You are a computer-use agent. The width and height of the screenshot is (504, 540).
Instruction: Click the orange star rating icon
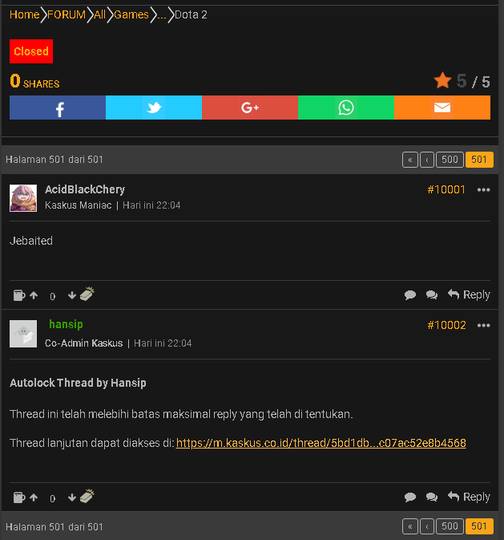click(442, 80)
